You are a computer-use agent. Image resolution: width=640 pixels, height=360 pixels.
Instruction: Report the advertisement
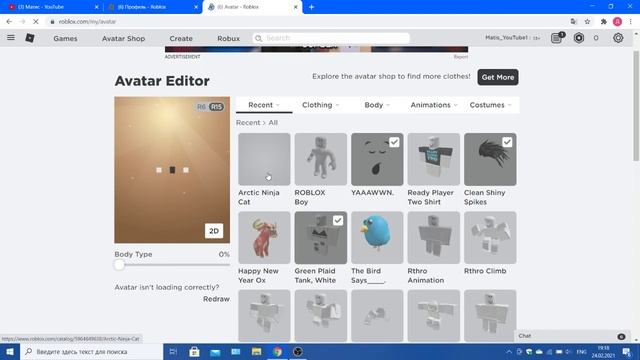[461, 57]
